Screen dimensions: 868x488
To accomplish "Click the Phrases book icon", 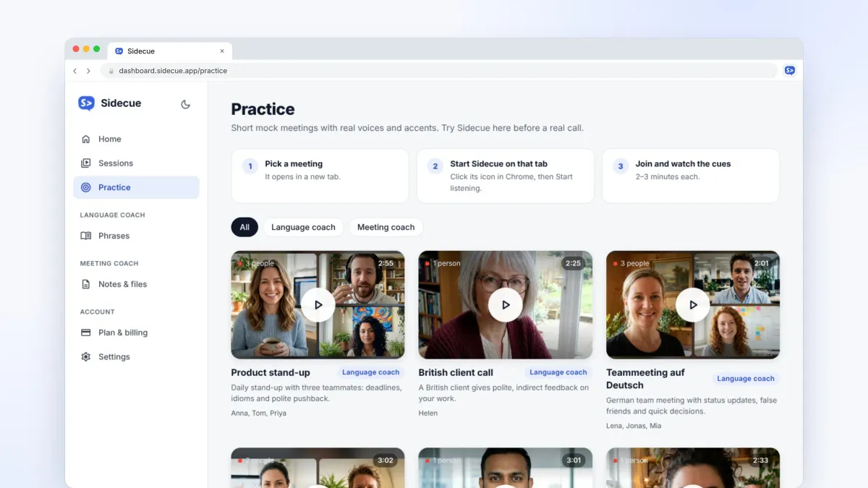I will coord(86,236).
